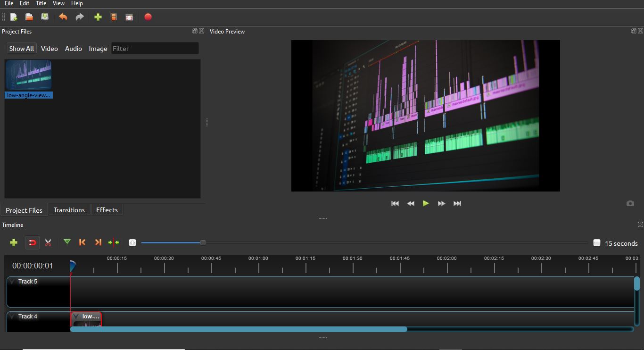Viewport: 644px width, 350px height.
Task: Undo the last action
Action: click(63, 17)
